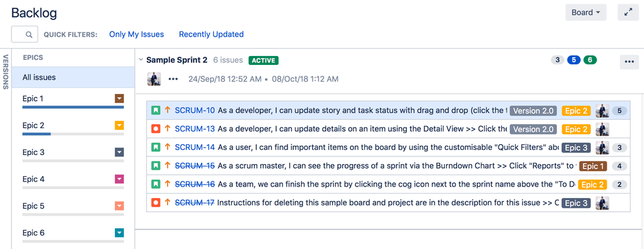644x249 pixels.
Task: Open issue link SCRUM-14
Action: click(x=195, y=147)
